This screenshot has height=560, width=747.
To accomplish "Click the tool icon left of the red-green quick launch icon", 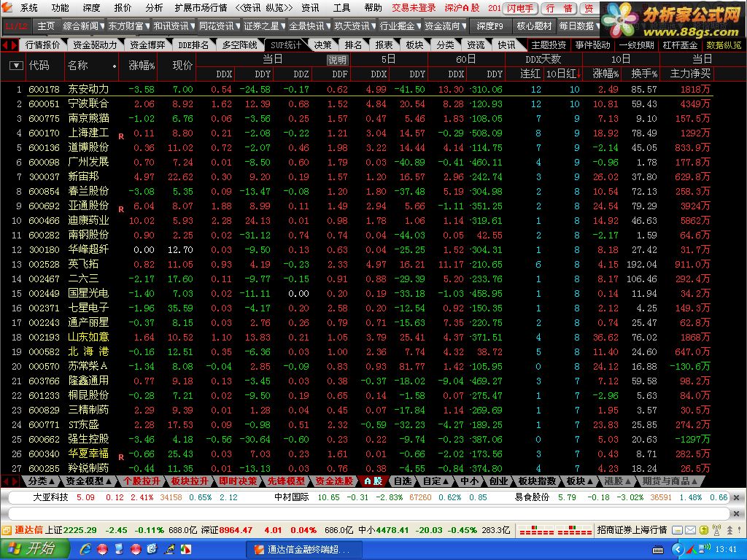I will point(169,549).
